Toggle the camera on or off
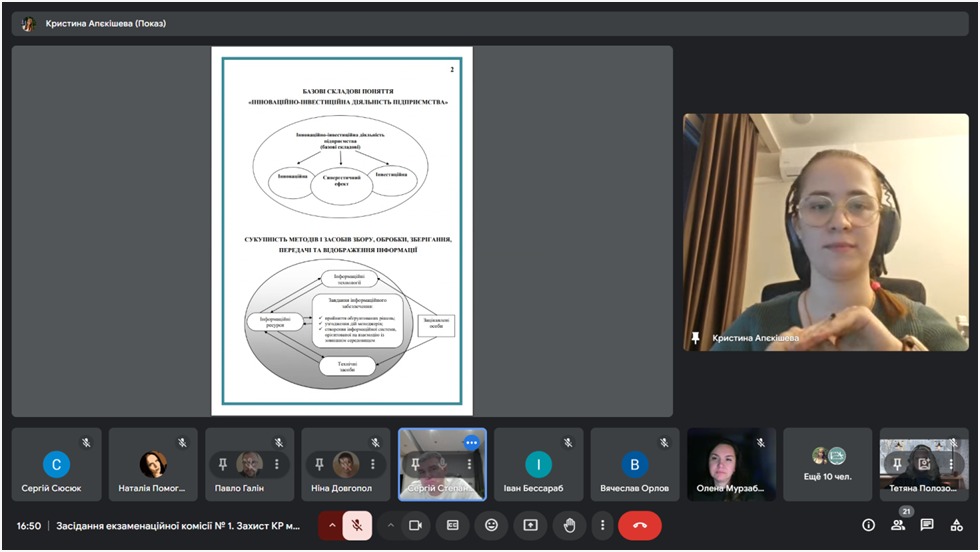 pos(416,525)
